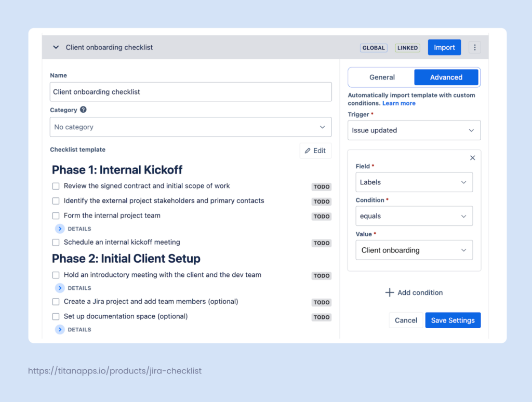Open the Trigger dropdown showing Issue updated
Image resolution: width=532 pixels, height=402 pixels.
(x=414, y=130)
